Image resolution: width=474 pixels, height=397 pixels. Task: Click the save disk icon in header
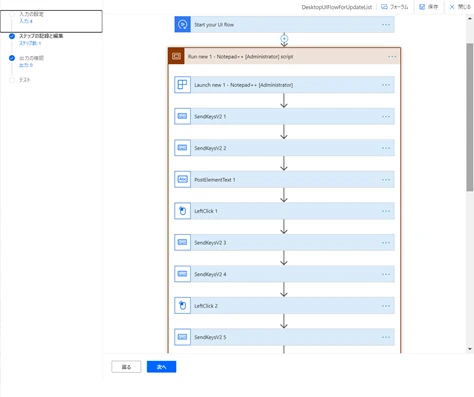tap(422, 7)
